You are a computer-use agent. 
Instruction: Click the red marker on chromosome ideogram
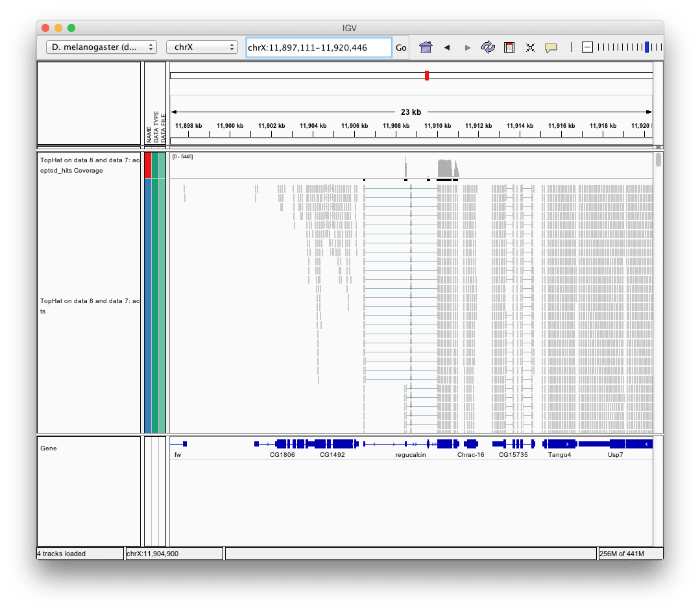pyautogui.click(x=427, y=75)
